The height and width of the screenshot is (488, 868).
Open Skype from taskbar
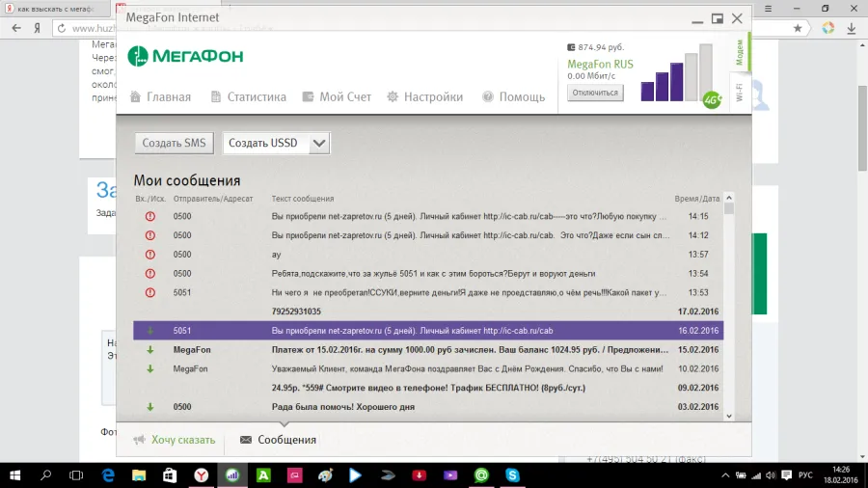tap(513, 475)
